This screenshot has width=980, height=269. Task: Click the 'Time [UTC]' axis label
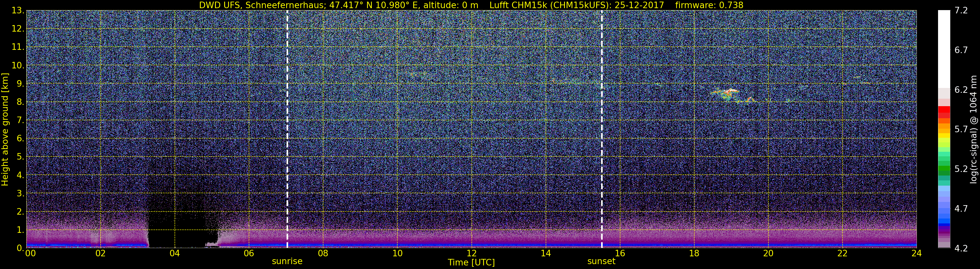(x=471, y=262)
